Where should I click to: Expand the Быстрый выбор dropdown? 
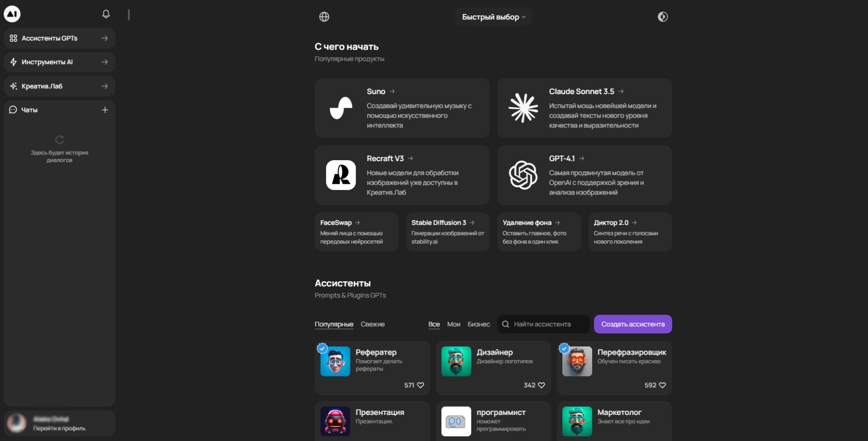[x=493, y=17]
